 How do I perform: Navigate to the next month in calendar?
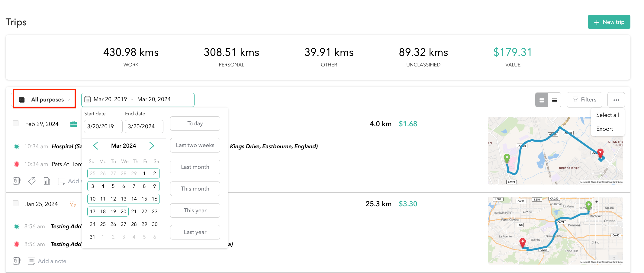point(152,146)
